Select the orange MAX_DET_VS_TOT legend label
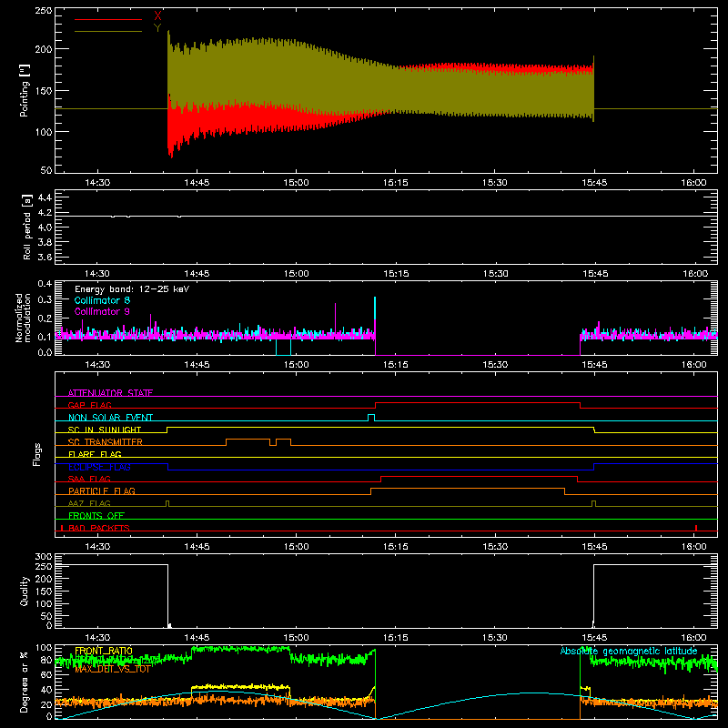Image resolution: width=728 pixels, height=728 pixels. [112, 669]
